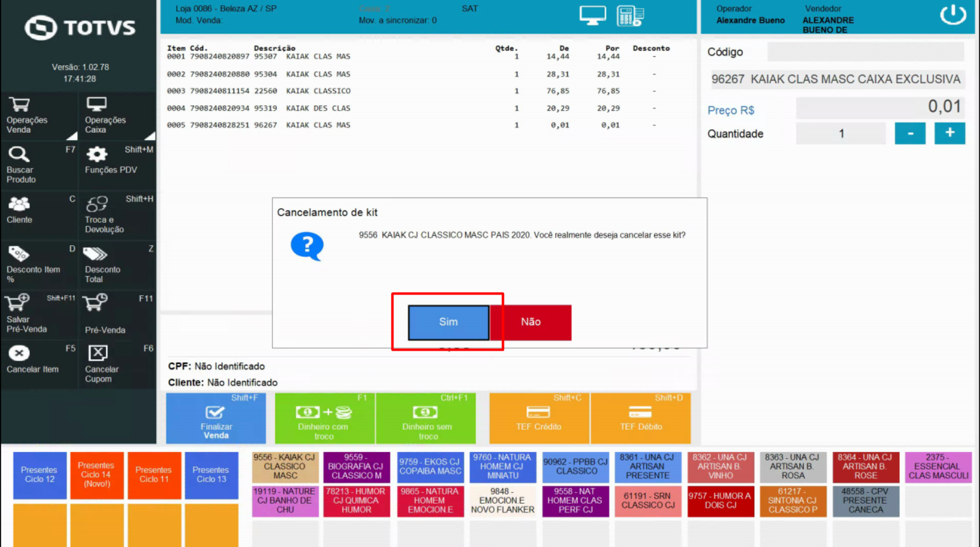Image resolution: width=980 pixels, height=547 pixels.
Task: Click the Quantidade value field
Action: click(841, 133)
